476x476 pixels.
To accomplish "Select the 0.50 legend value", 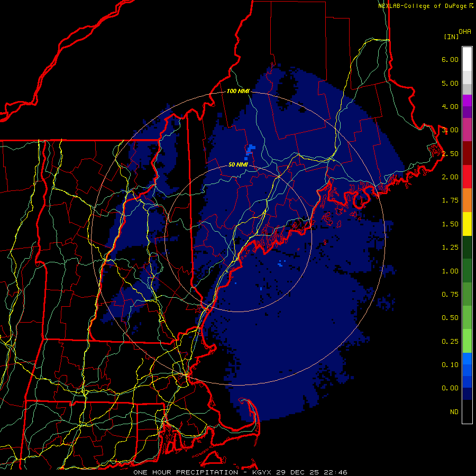I will click(450, 318).
